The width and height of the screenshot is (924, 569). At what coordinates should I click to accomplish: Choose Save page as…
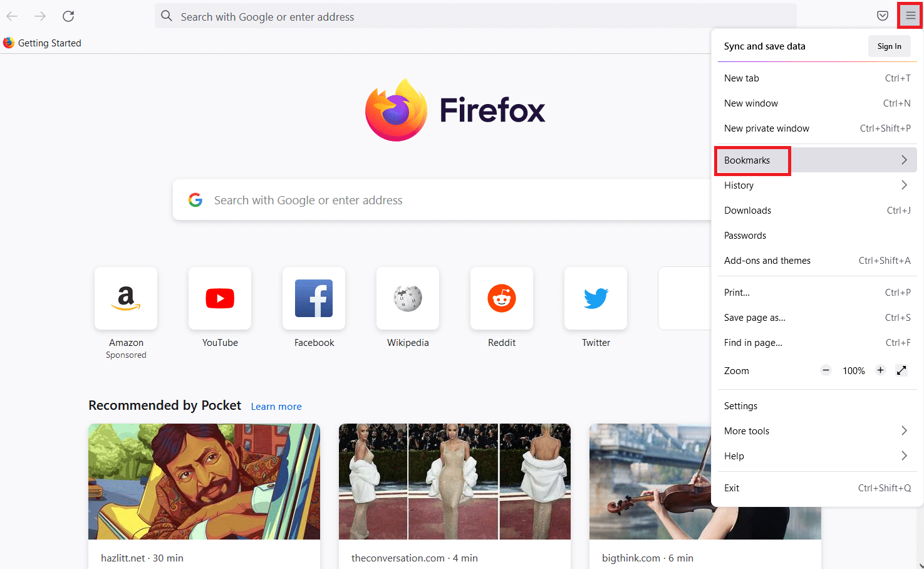click(x=817, y=317)
